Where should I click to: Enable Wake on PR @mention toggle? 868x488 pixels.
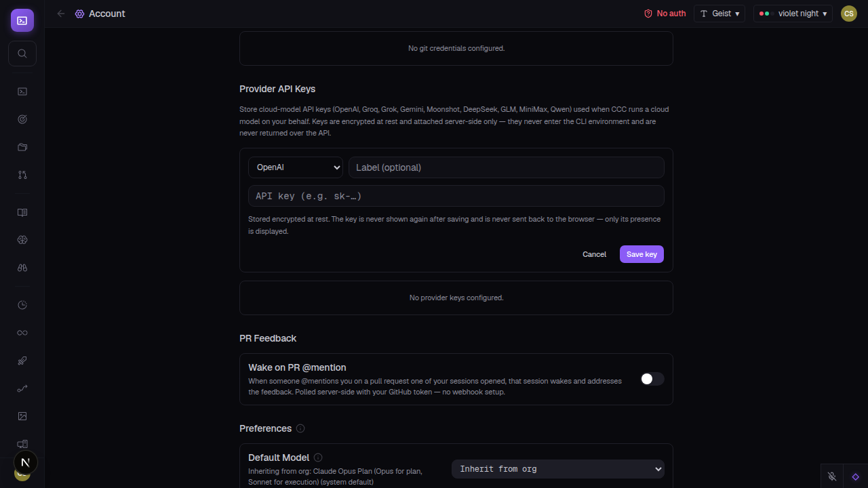652,379
